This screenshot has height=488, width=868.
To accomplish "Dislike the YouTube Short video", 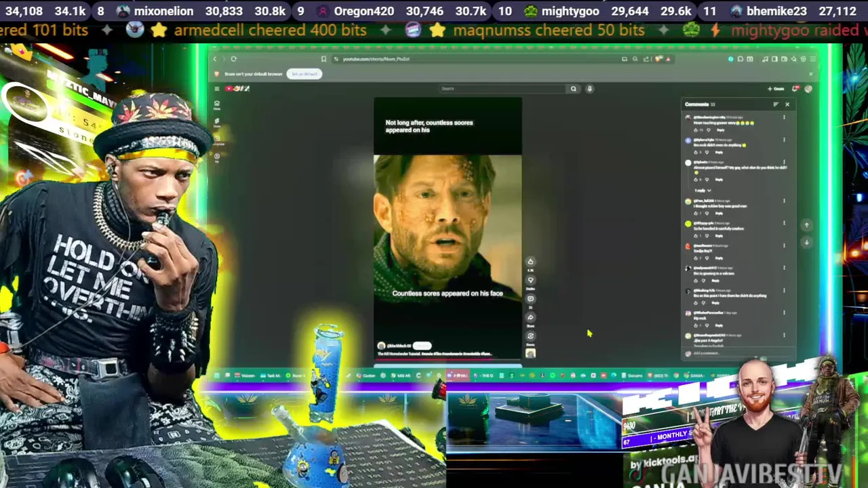I will tap(530, 280).
